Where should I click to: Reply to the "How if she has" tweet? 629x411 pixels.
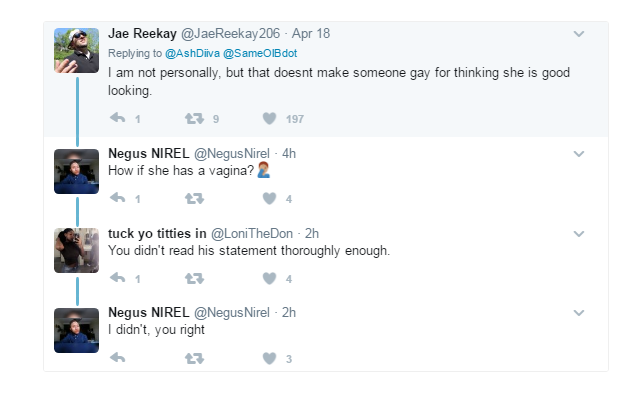tap(117, 198)
